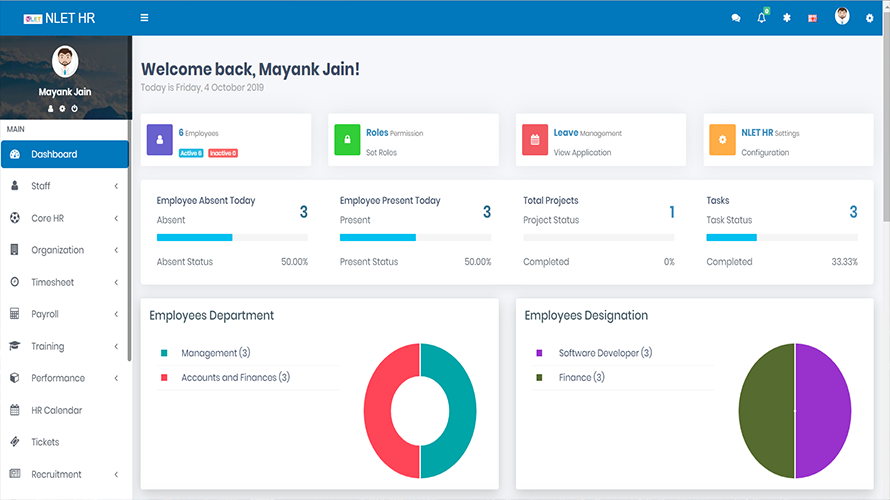Toggle Software Developer legend entry

point(604,353)
